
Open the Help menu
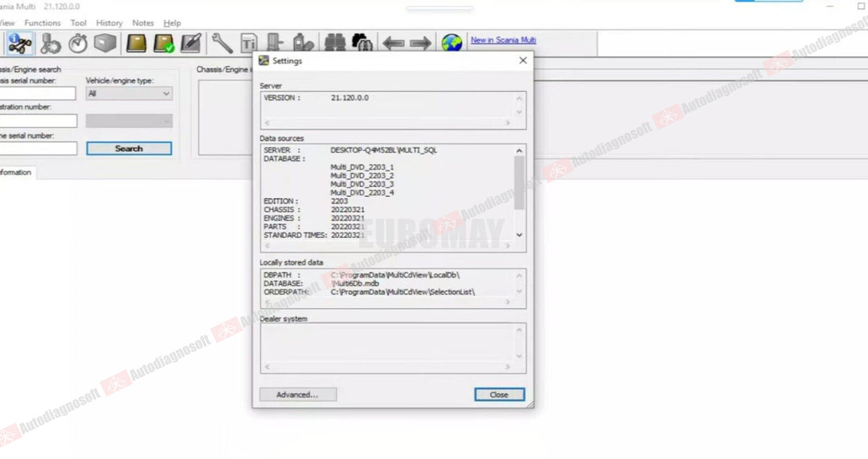tap(172, 23)
